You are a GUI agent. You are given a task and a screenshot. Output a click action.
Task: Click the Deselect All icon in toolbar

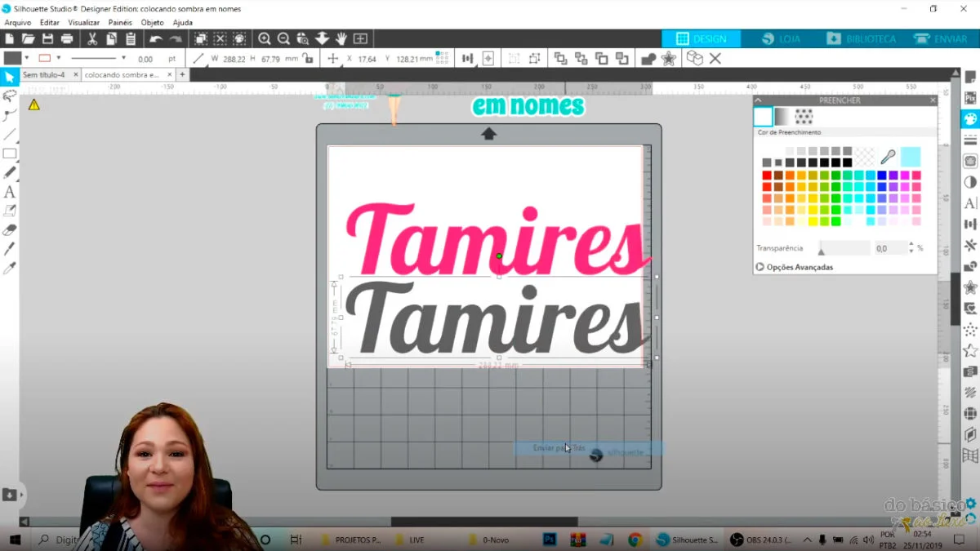click(220, 38)
